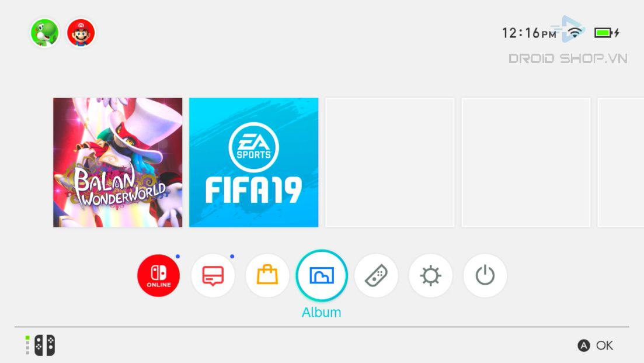This screenshot has width=644, height=363.
Task: Open the Mario user profile
Action: [81, 33]
